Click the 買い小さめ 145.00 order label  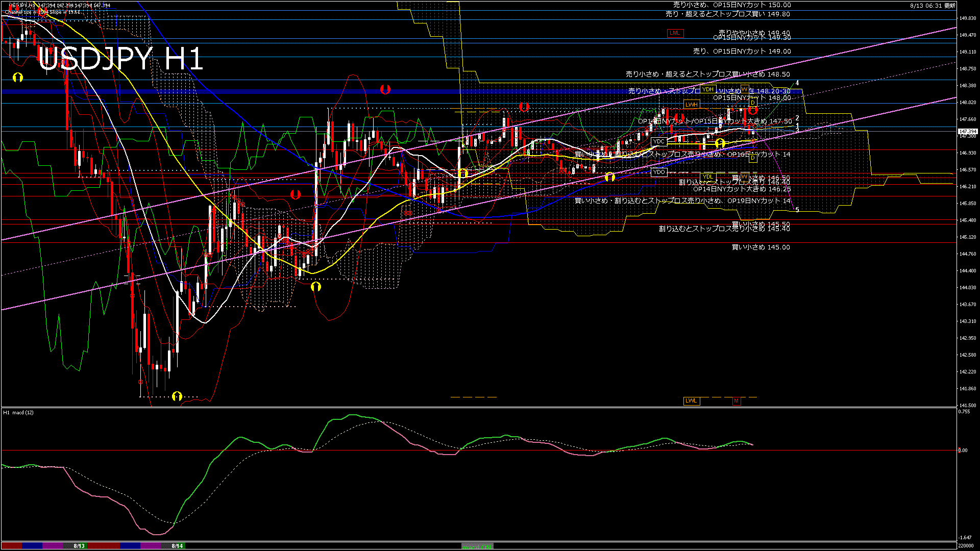(x=761, y=247)
